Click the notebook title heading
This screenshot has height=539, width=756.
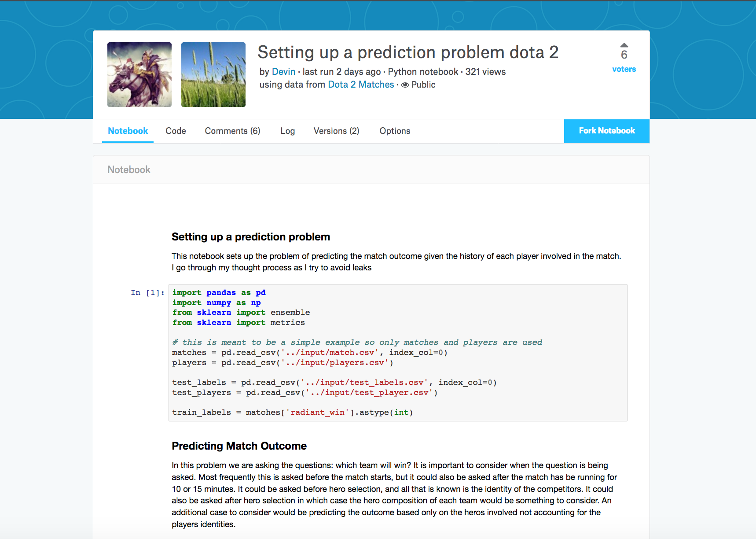point(407,52)
